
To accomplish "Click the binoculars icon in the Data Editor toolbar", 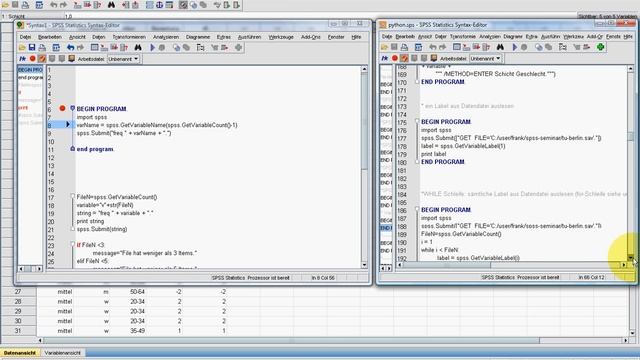I will pyautogui.click(x=111, y=5).
